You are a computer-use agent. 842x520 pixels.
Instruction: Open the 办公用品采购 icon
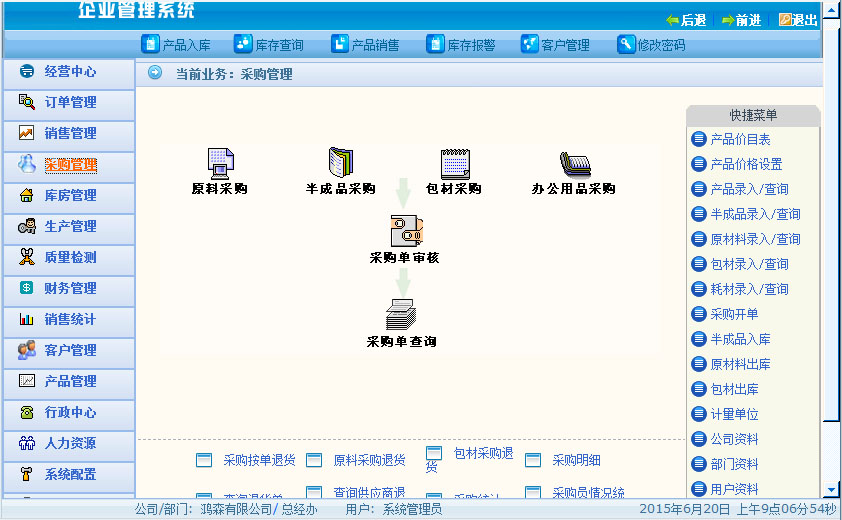coord(574,164)
